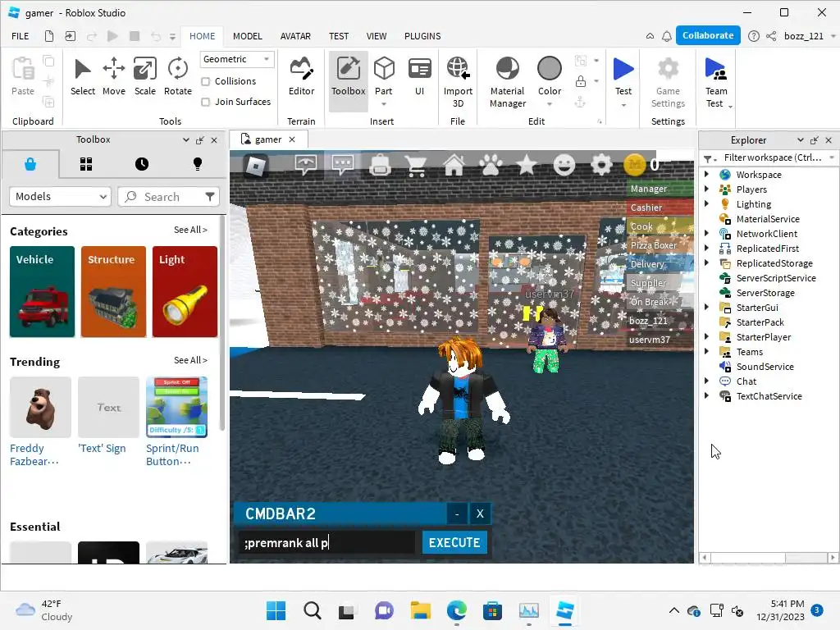
Task: Switch to the TEST ribbon tab
Action: (339, 36)
